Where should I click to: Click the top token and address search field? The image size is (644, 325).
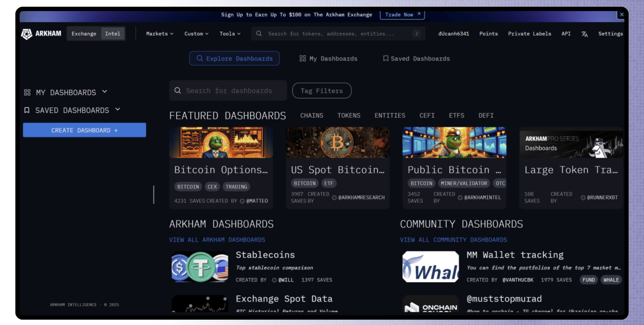338,34
